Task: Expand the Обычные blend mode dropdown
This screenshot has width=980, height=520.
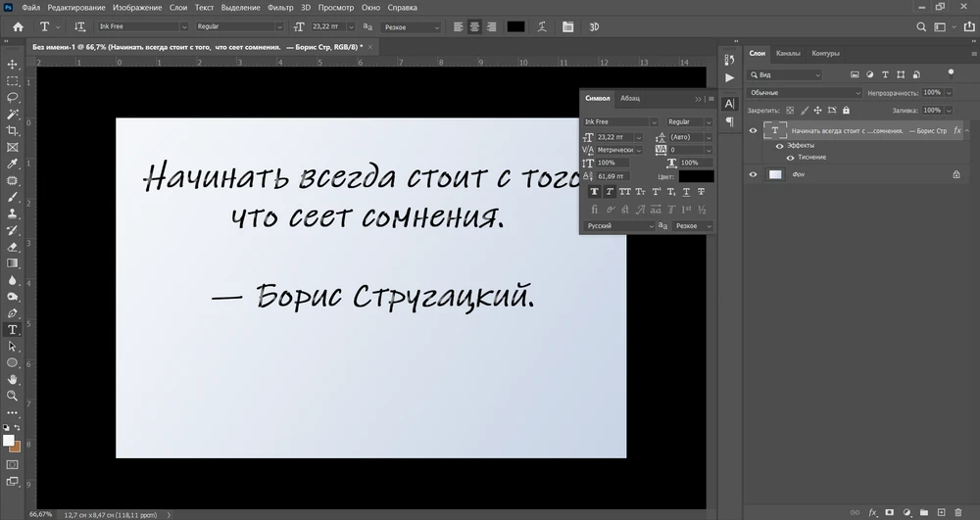Action: click(x=804, y=92)
